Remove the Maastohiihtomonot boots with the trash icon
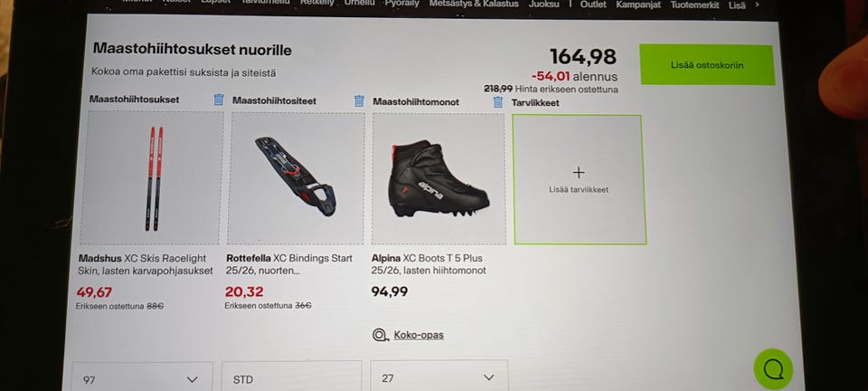This screenshot has width=868, height=391. click(497, 101)
